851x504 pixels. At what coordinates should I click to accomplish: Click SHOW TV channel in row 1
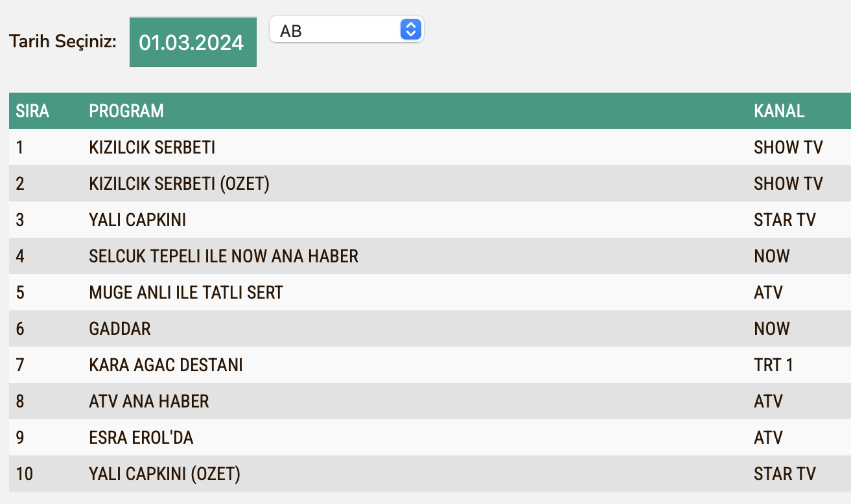pos(788,147)
